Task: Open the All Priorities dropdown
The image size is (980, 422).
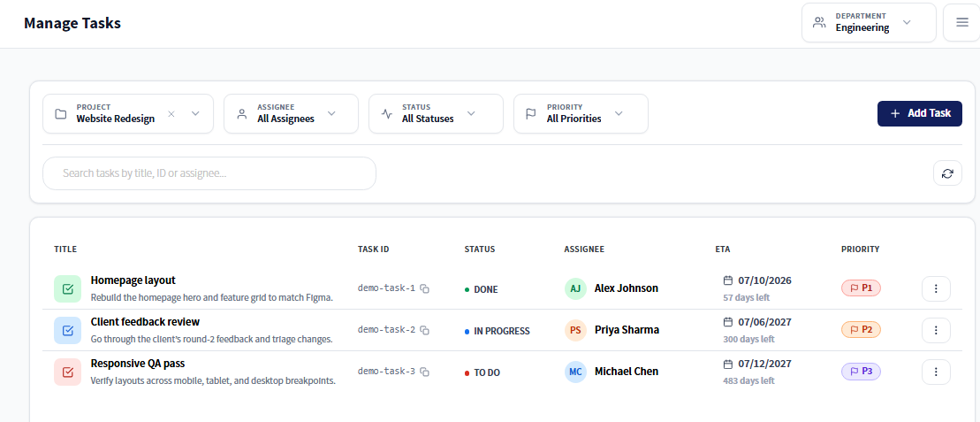Action: pyautogui.click(x=581, y=114)
